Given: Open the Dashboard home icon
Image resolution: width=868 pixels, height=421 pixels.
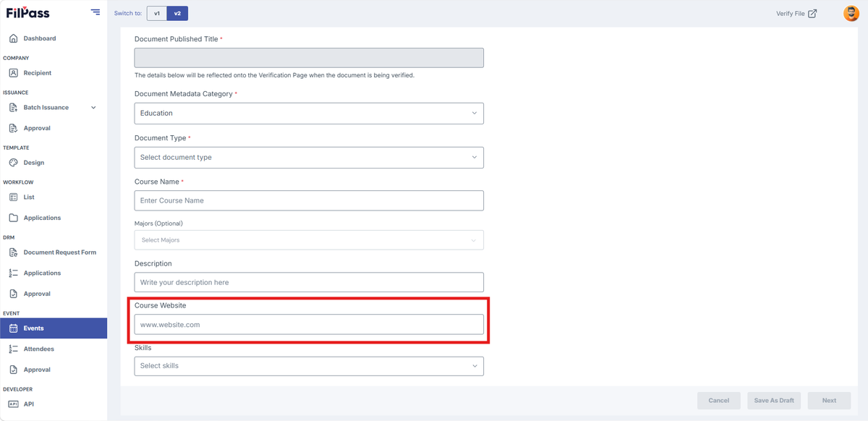Looking at the screenshot, I should 13,38.
